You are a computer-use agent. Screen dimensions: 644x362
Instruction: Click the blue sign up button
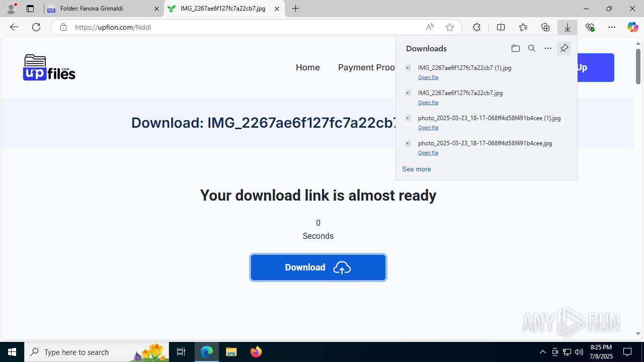(x=596, y=67)
